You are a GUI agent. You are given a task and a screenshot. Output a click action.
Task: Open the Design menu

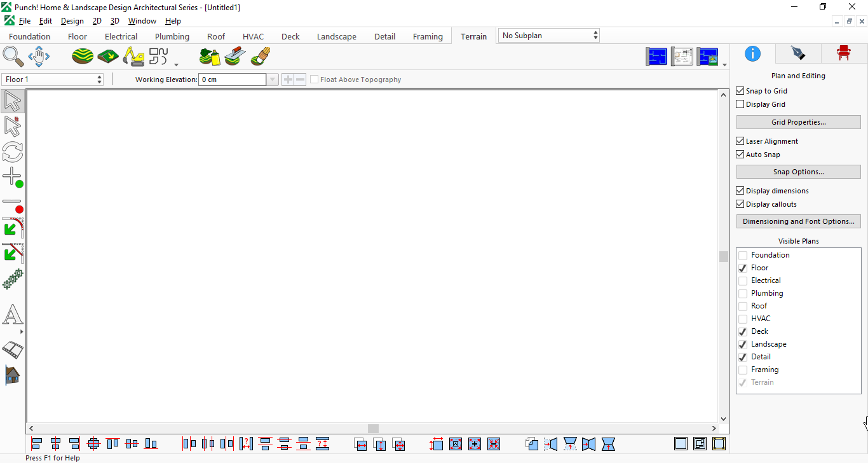click(x=72, y=21)
